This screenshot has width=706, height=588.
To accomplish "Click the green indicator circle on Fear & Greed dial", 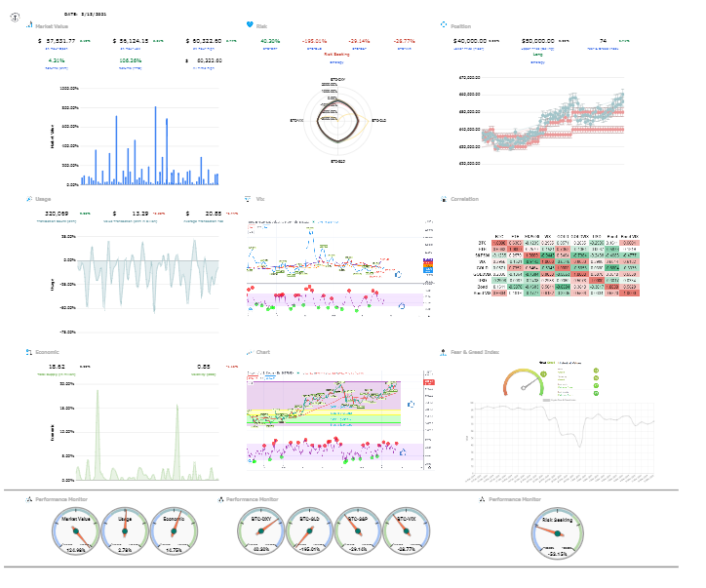I will point(543,374).
